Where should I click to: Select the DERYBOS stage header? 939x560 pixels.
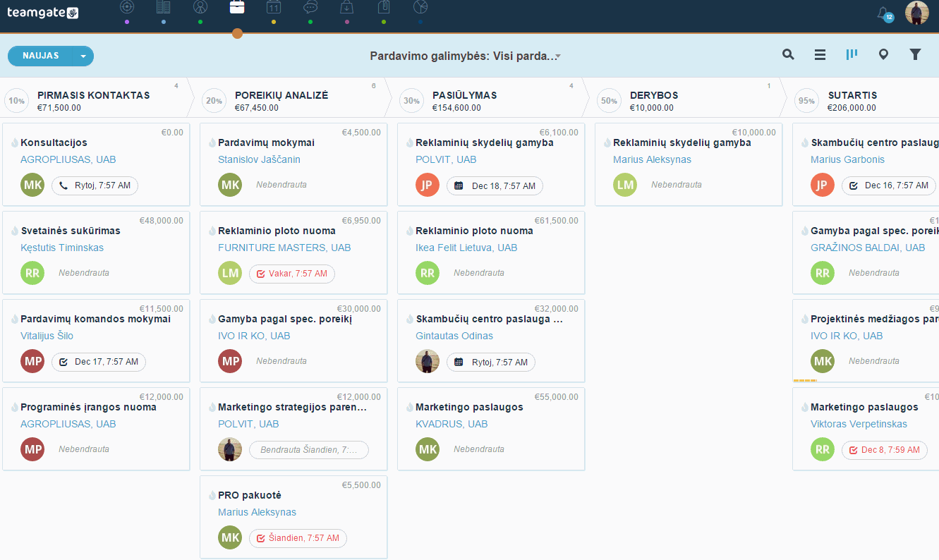pyautogui.click(x=654, y=95)
